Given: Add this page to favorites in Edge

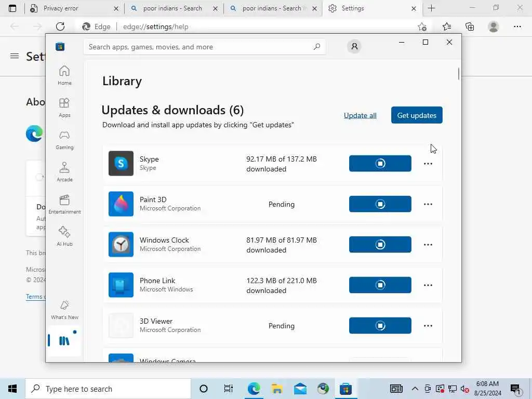Looking at the screenshot, I should pyautogui.click(x=422, y=26).
